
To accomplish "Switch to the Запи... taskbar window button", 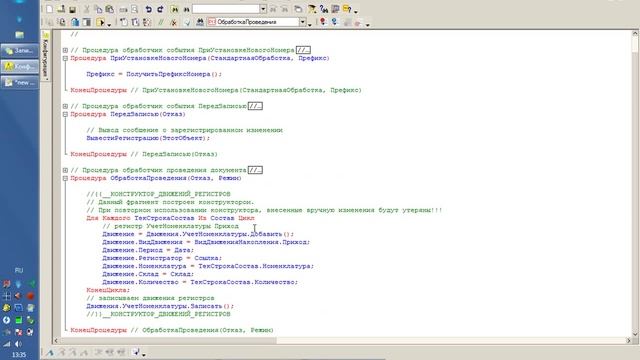I will [20, 51].
